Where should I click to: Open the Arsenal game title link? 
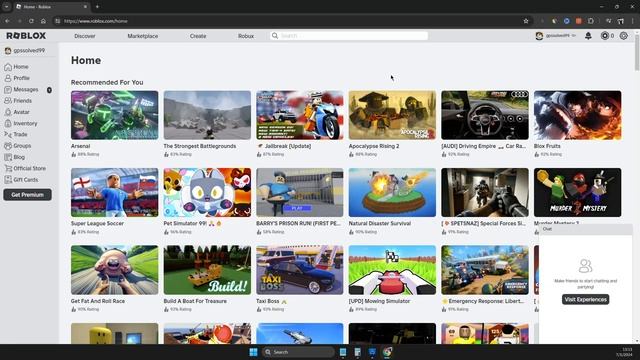80,146
